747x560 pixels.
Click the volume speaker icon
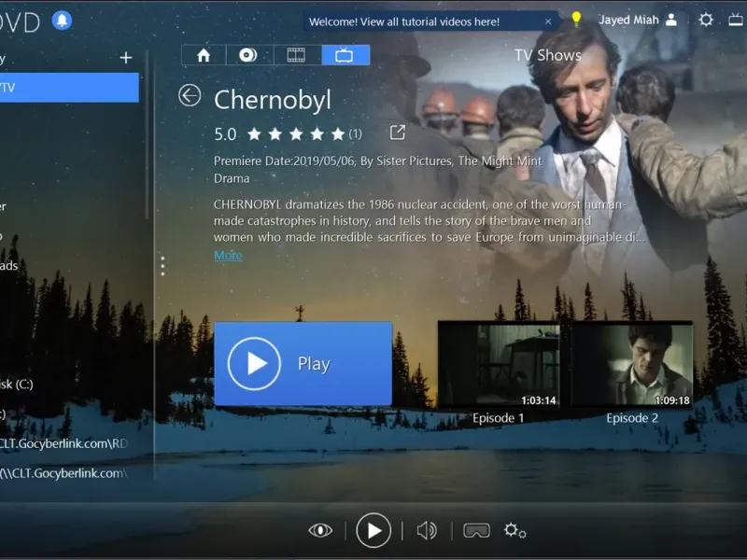click(427, 530)
